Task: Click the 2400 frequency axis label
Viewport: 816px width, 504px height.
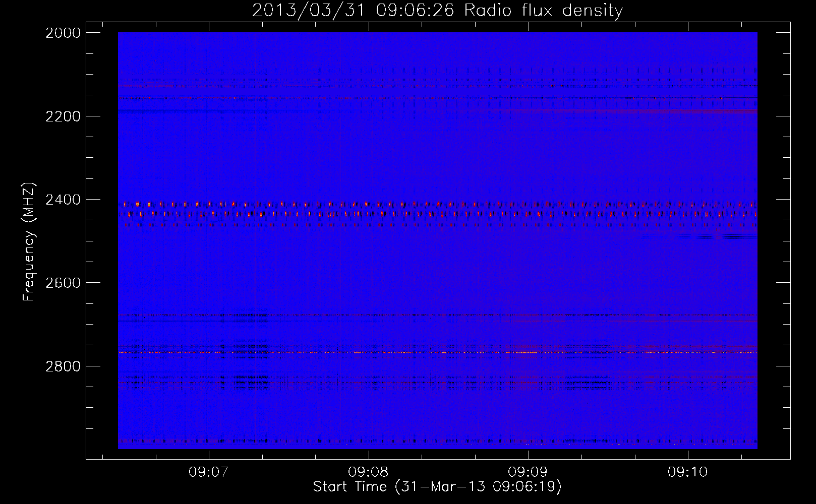Action: [63, 200]
